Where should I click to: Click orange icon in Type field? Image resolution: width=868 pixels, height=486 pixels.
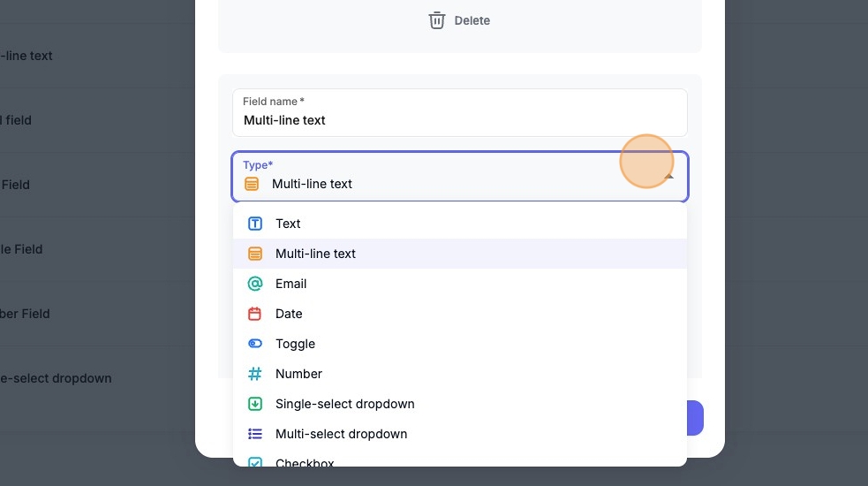click(x=252, y=184)
